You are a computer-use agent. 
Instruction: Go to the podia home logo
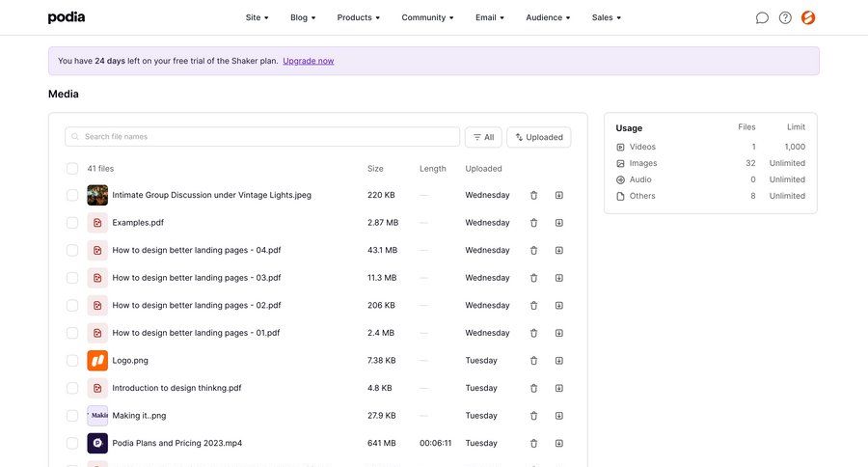(x=67, y=17)
